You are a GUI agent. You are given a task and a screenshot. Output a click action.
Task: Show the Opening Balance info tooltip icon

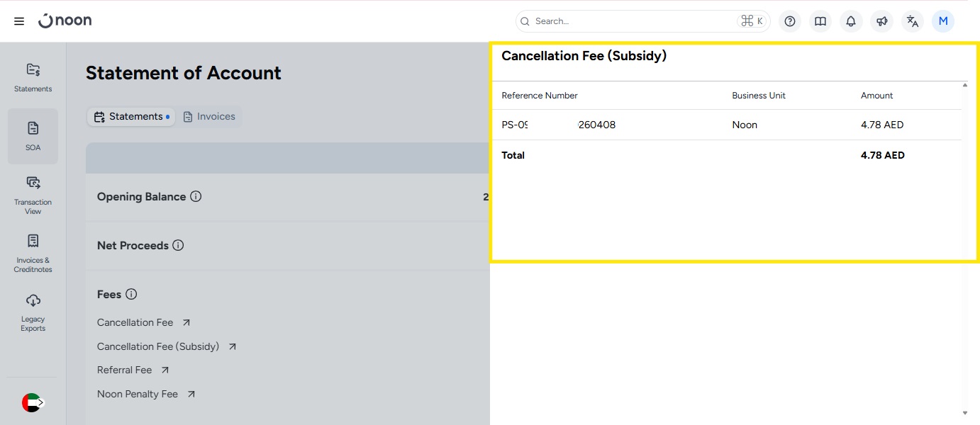click(x=196, y=197)
